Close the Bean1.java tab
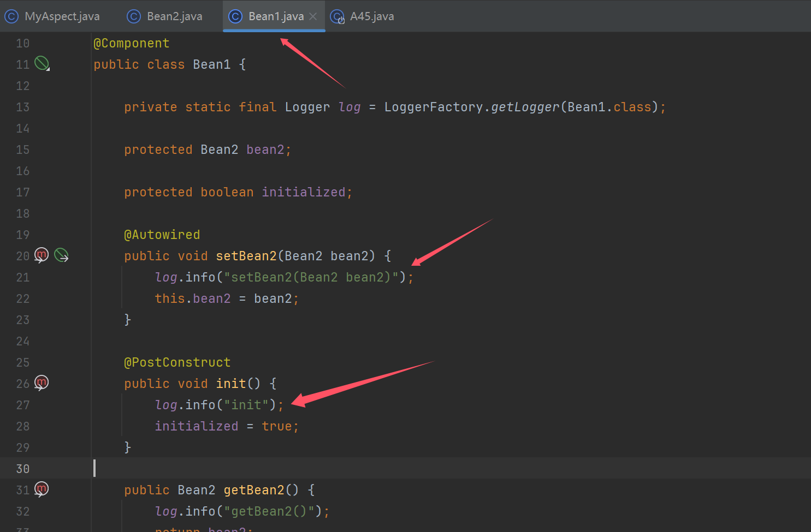811x532 pixels. [313, 16]
